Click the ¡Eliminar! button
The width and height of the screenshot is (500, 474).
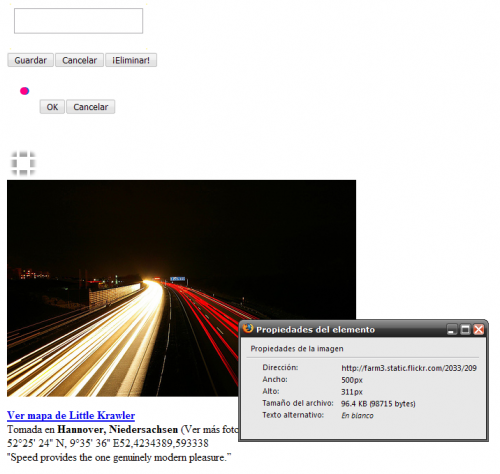[131, 60]
